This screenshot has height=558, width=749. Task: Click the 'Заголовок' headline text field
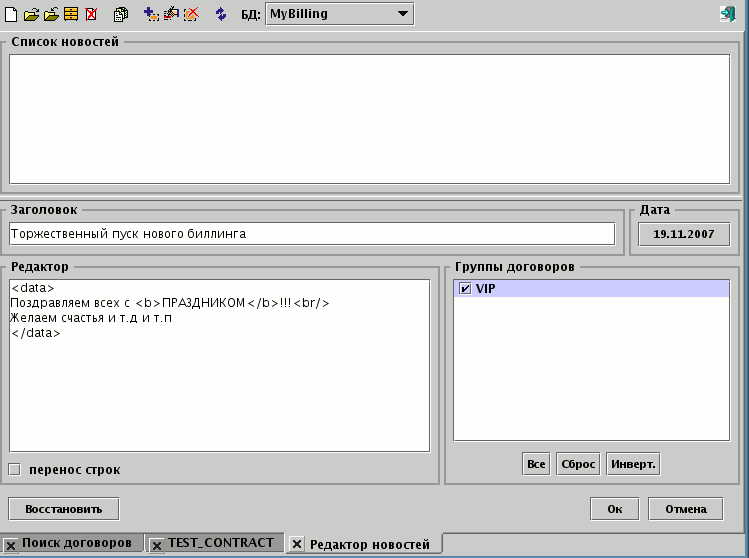[312, 233]
